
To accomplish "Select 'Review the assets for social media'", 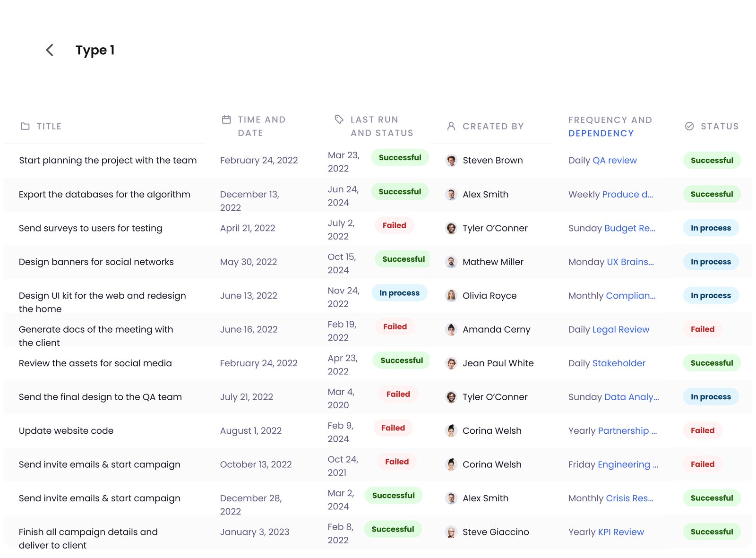I will pos(95,363).
